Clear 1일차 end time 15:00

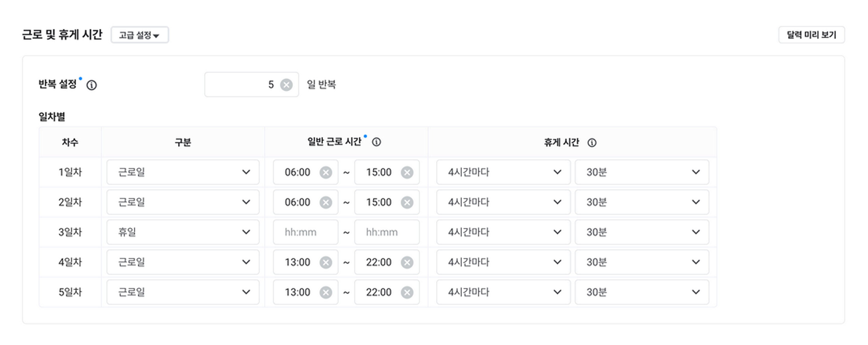407,172
